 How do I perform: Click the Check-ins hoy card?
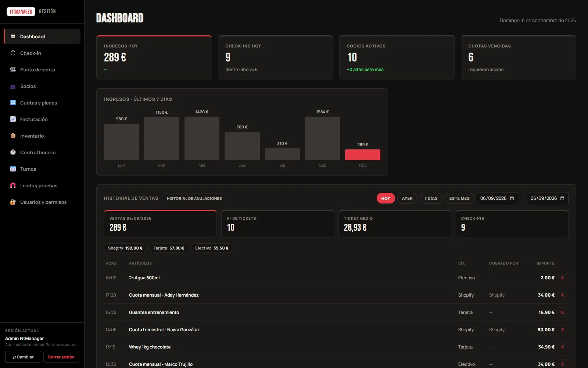(x=276, y=57)
